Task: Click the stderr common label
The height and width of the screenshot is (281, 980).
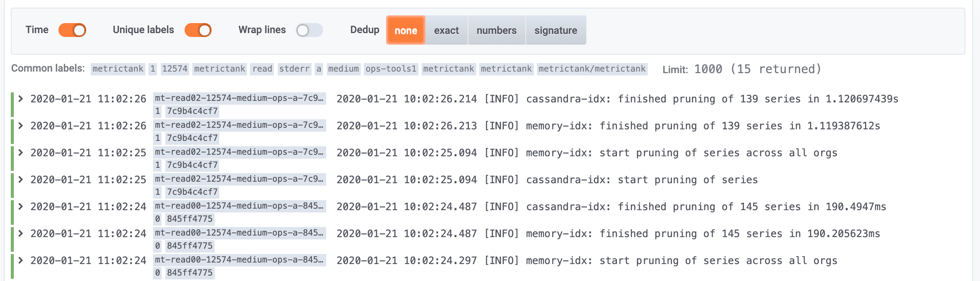Action: (294, 69)
